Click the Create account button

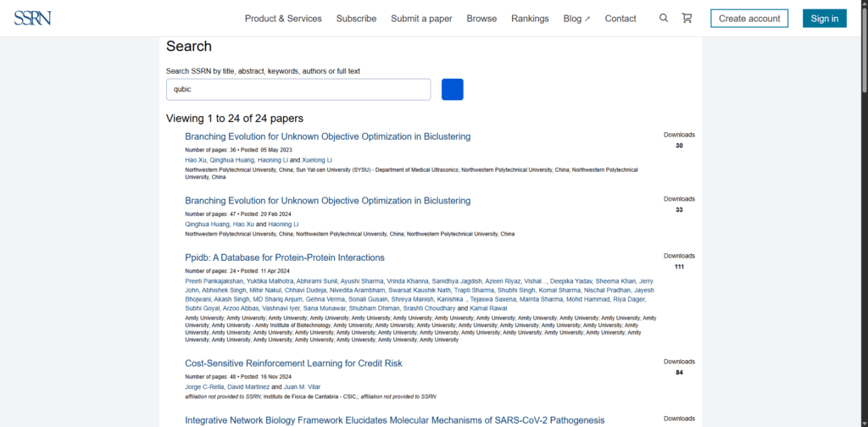click(749, 19)
